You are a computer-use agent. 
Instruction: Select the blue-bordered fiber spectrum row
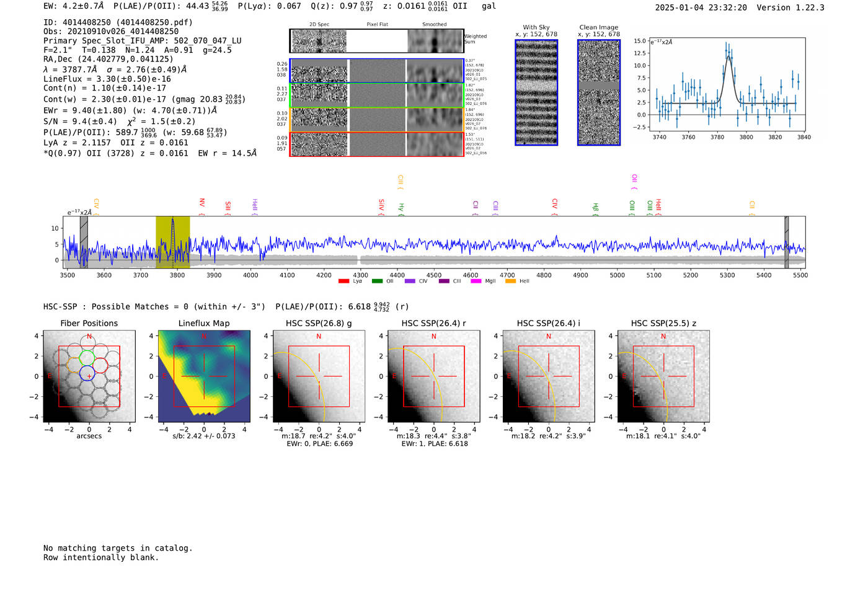[376, 71]
